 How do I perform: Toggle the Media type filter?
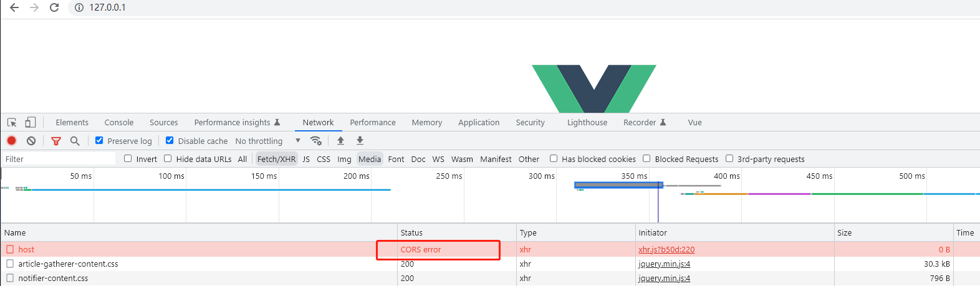[370, 159]
